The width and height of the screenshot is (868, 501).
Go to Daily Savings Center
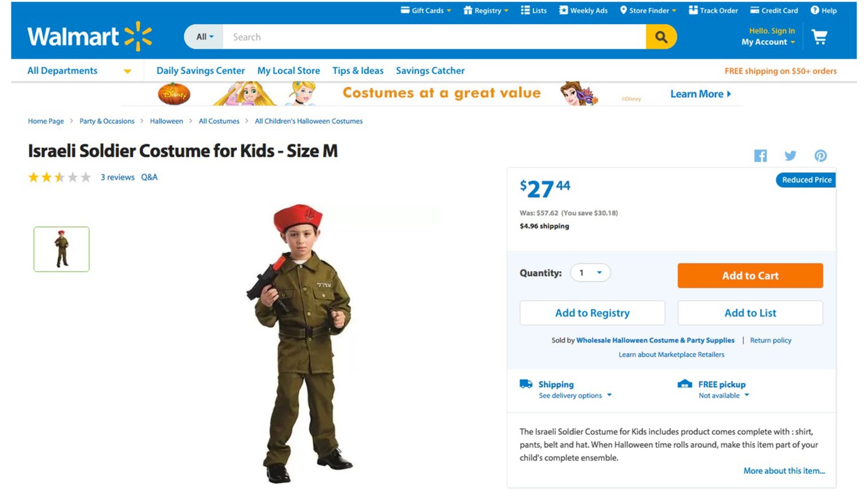(201, 71)
